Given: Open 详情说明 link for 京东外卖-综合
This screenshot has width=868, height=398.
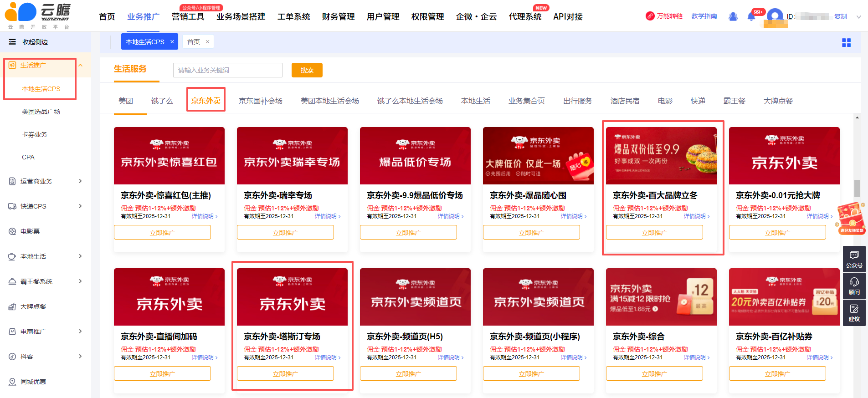Looking at the screenshot, I should tap(696, 357).
